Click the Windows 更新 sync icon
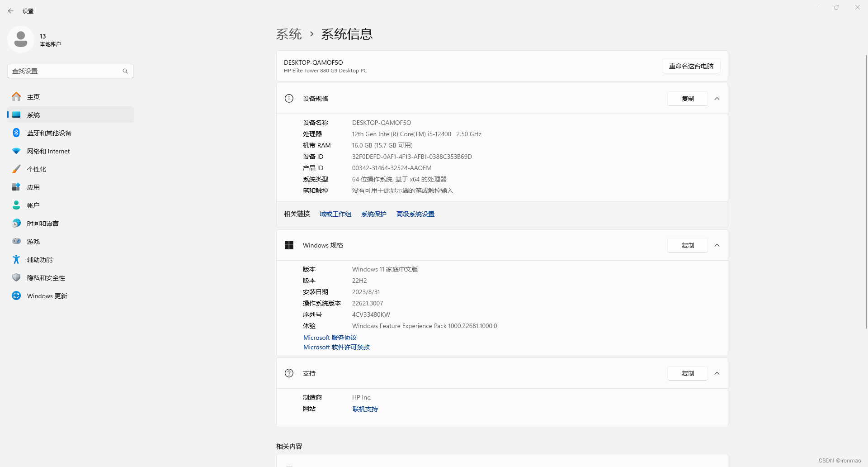Viewport: 868px width, 467px height. click(x=16, y=295)
